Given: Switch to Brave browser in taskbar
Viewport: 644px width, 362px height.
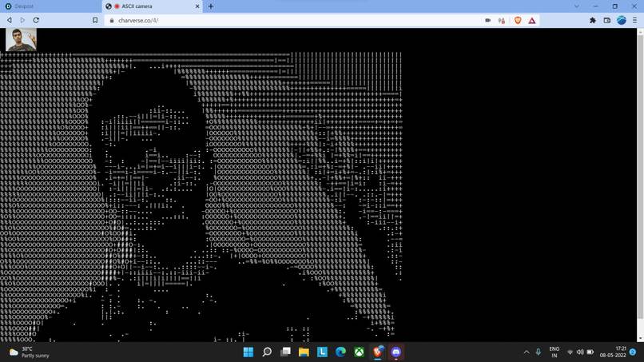Looking at the screenshot, I should 378,352.
